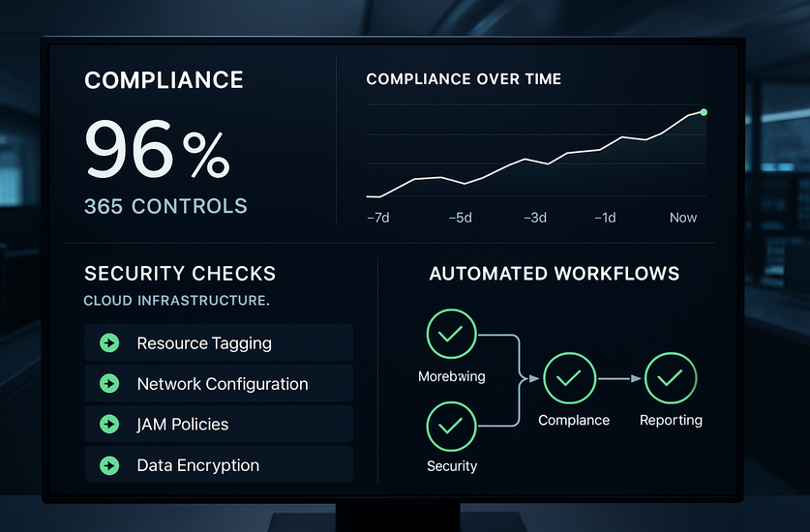
Task: Click the Reporting workflow label
Action: pos(671,421)
